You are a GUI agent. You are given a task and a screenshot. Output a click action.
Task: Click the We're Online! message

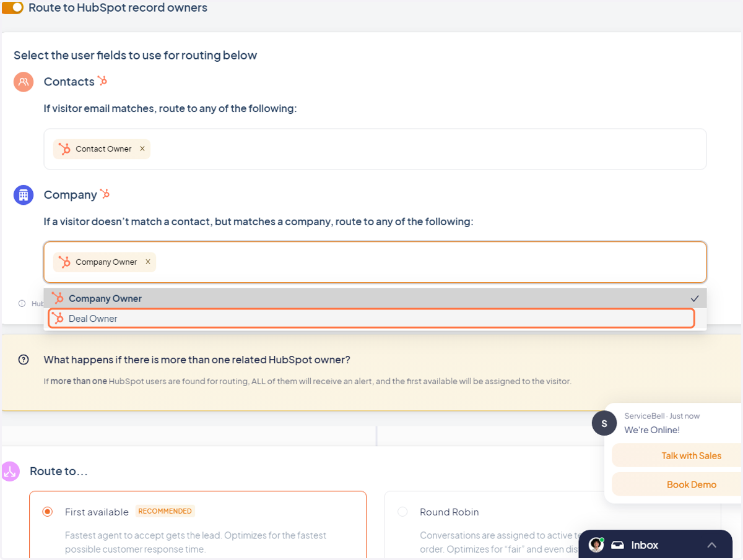point(652,430)
